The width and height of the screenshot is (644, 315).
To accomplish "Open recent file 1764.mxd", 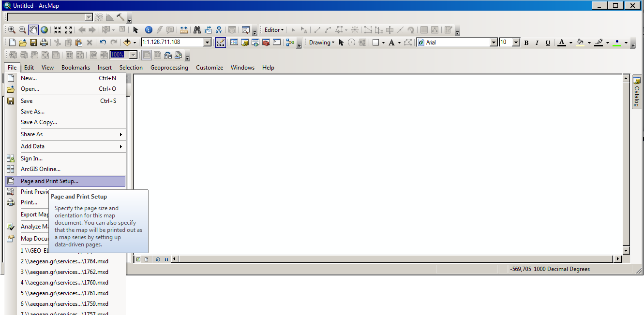I will click(x=65, y=261).
